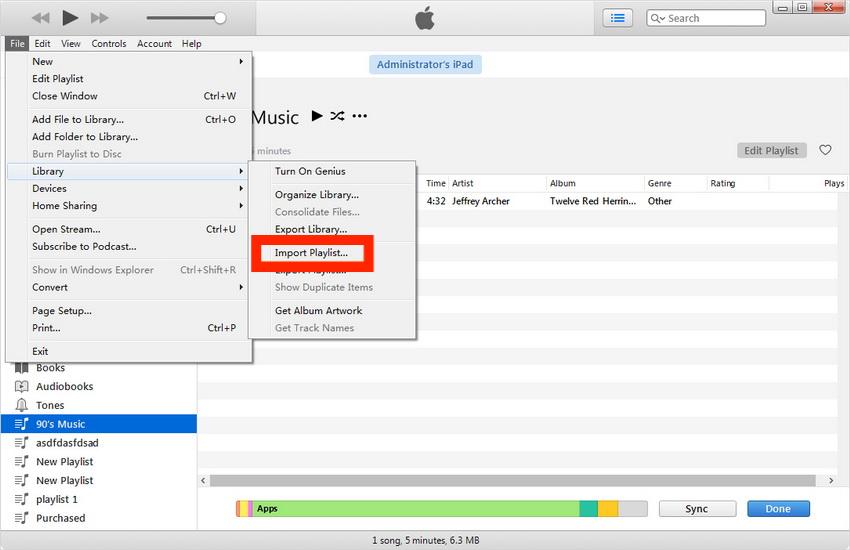Click the green Apps storage bar segment

[x=416, y=509]
